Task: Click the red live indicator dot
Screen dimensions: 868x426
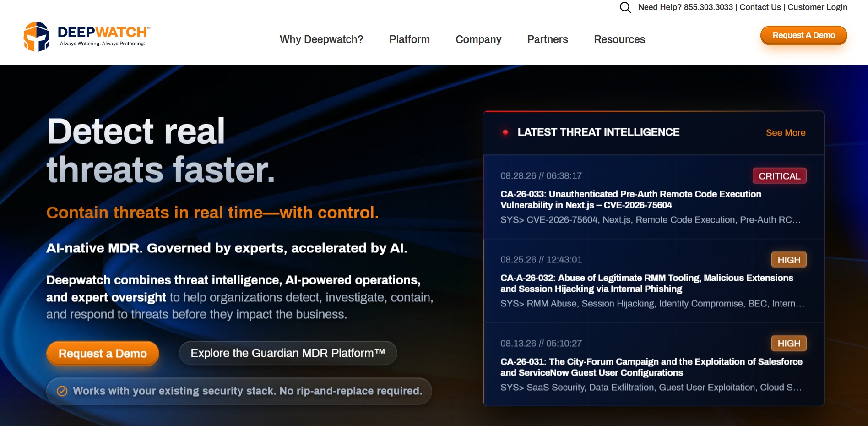Action: [x=505, y=132]
